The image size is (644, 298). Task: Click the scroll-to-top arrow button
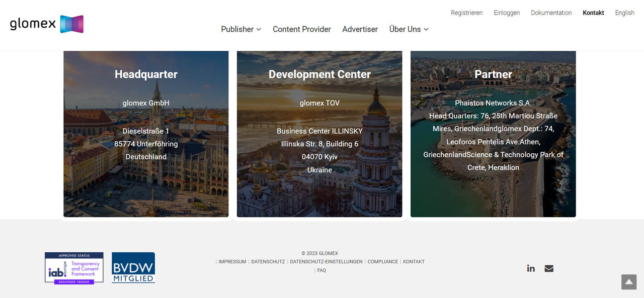click(x=629, y=282)
